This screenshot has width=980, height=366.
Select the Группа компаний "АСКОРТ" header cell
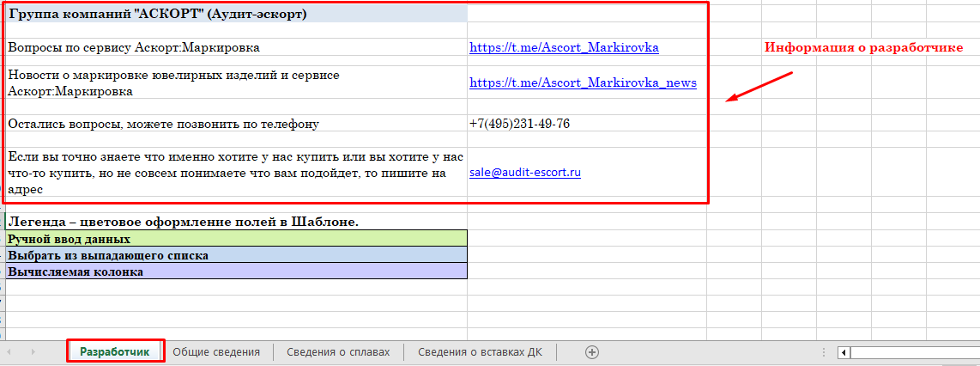point(236,14)
